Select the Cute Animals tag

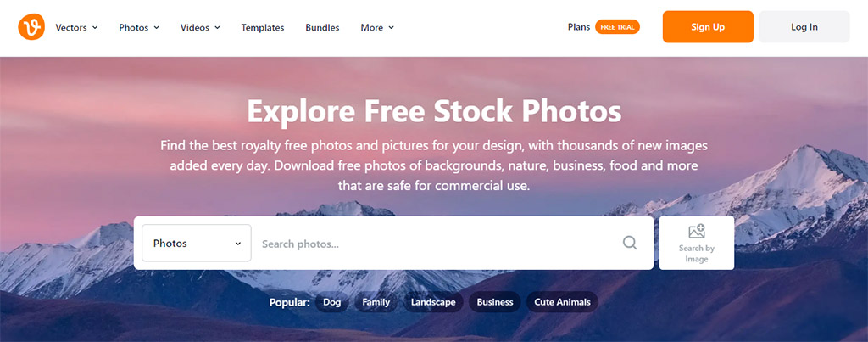(562, 302)
